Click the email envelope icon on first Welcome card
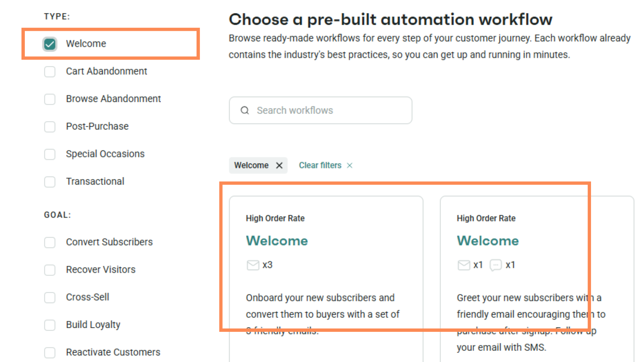The image size is (644, 362). (253, 265)
